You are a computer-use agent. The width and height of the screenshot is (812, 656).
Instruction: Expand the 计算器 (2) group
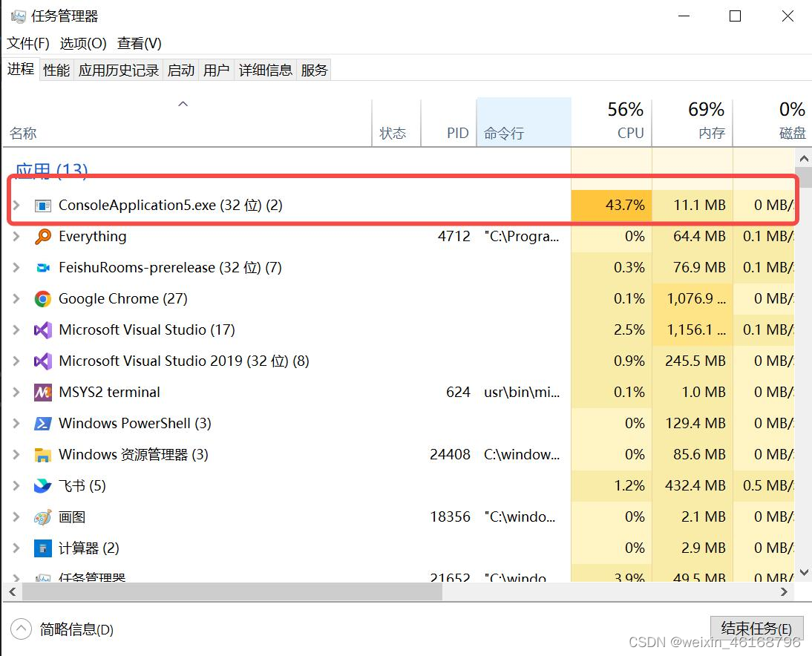click(16, 548)
